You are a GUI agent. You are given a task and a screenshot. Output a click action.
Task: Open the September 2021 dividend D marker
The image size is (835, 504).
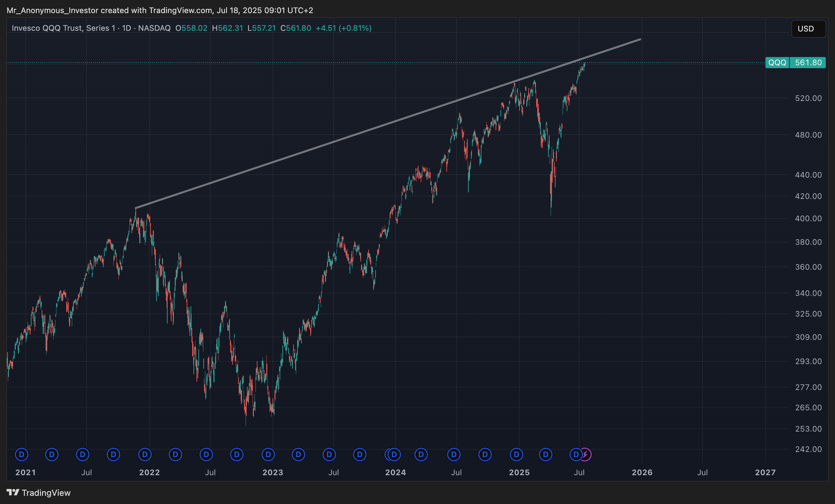pos(113,455)
